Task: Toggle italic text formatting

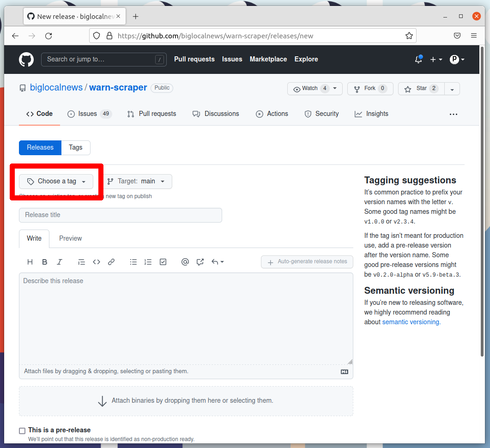Action: (60, 262)
